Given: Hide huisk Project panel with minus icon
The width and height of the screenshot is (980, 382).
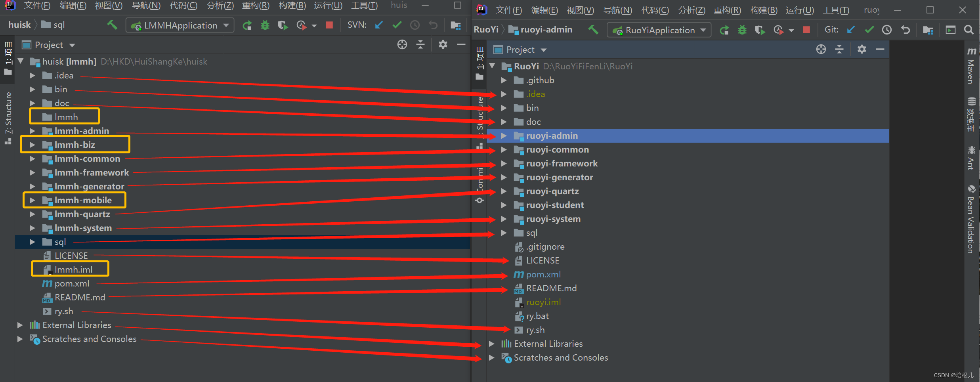Looking at the screenshot, I should tap(461, 45).
